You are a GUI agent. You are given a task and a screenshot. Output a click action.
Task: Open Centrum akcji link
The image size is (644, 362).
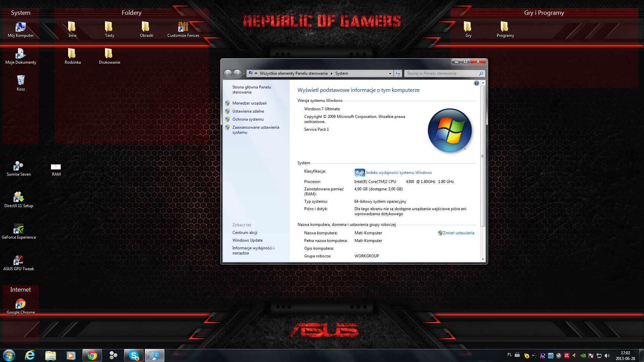pyautogui.click(x=245, y=233)
